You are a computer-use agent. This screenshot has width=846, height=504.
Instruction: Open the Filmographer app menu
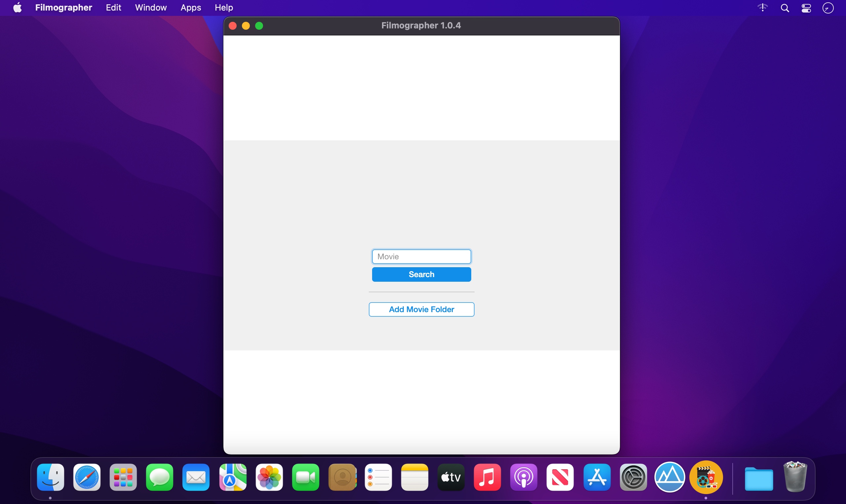point(63,8)
